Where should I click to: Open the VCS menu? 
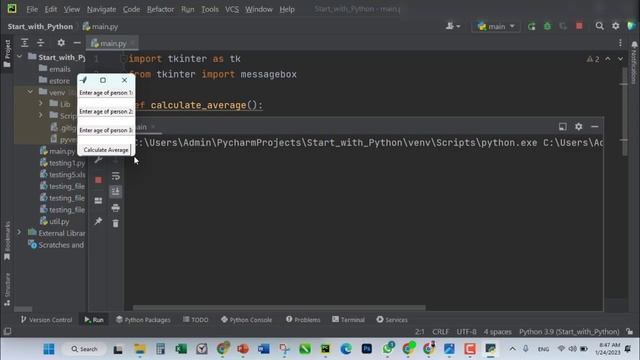click(232, 9)
